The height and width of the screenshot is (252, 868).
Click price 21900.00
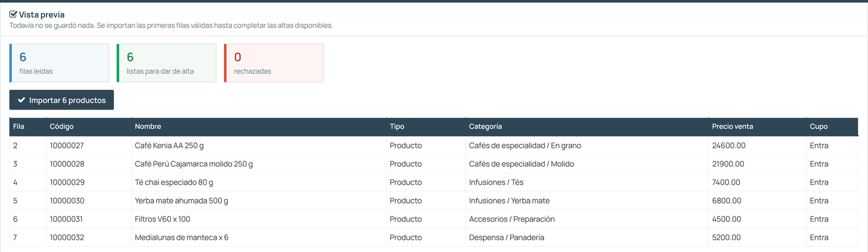[x=729, y=164]
